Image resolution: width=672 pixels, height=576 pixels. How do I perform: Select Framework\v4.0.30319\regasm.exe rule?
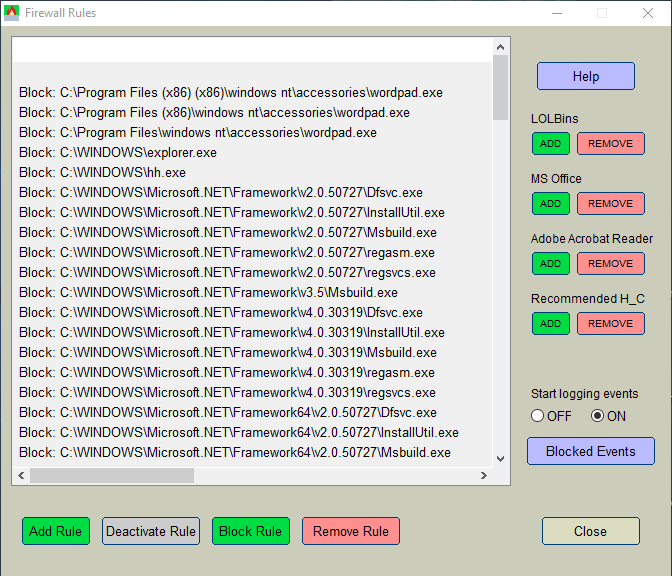[227, 372]
